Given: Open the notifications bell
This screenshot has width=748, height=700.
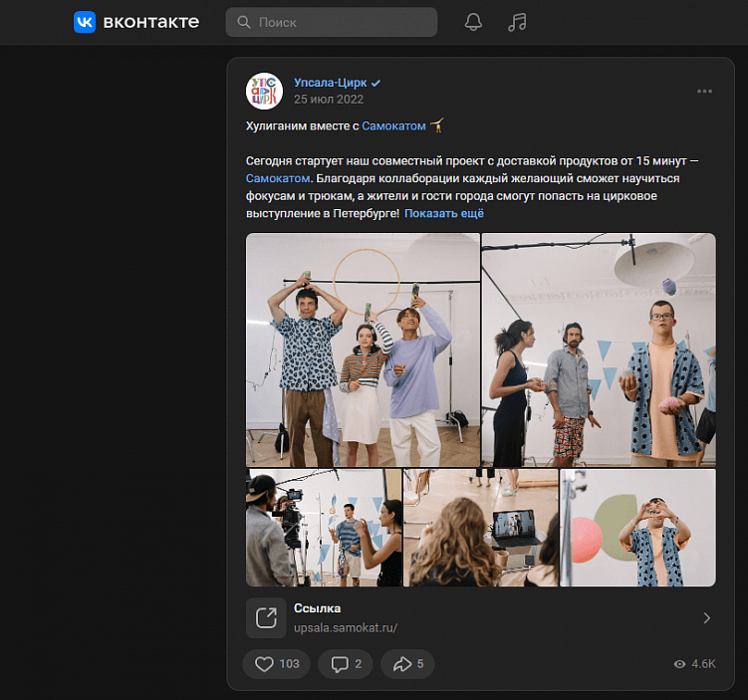Looking at the screenshot, I should point(473,22).
